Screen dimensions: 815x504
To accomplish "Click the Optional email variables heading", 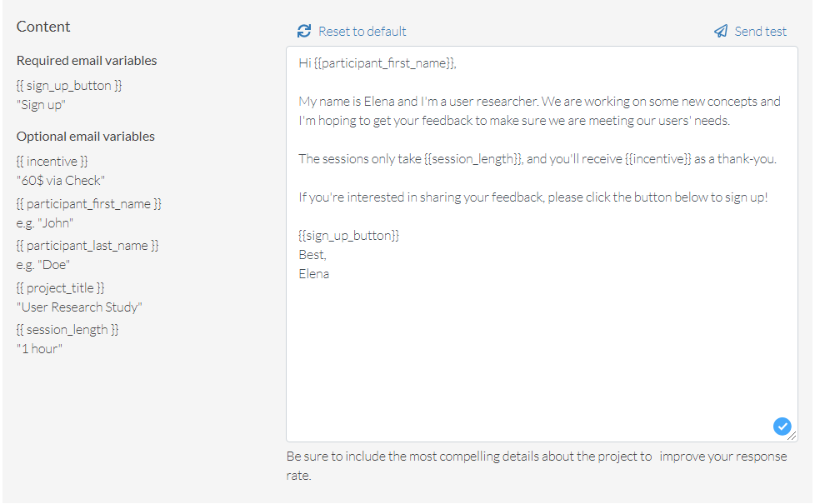I will [86, 137].
